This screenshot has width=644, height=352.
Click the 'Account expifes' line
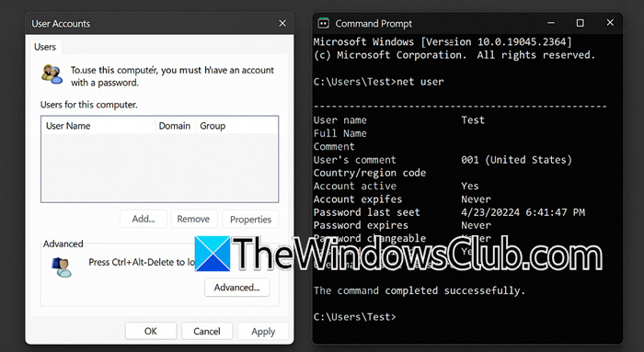click(358, 199)
